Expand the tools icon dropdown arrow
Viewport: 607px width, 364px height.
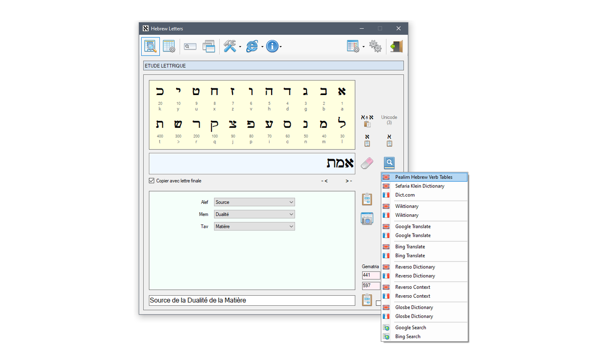coord(240,47)
